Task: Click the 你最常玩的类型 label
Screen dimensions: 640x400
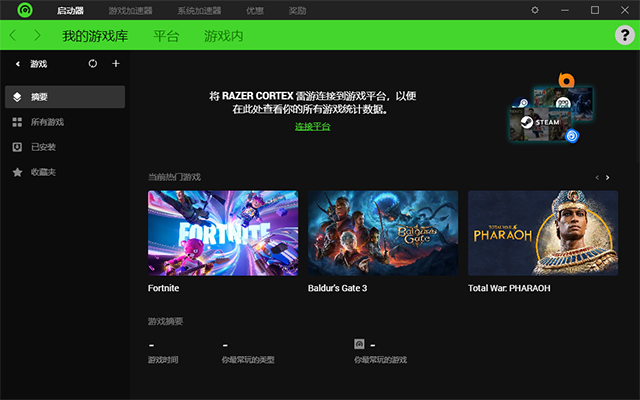Action: (248, 360)
